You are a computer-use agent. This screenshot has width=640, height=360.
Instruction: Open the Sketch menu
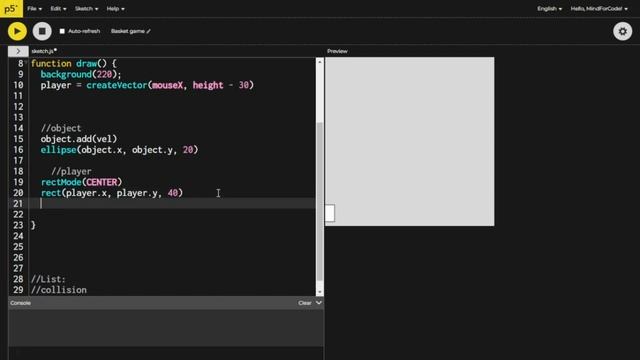pyautogui.click(x=86, y=9)
